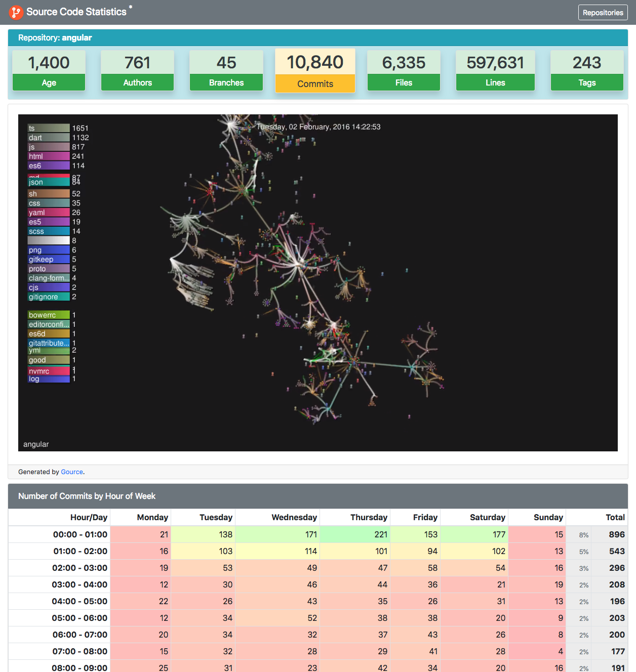Click Wednesday cell showing 171
The width and height of the screenshot is (636, 672).
[x=277, y=534]
